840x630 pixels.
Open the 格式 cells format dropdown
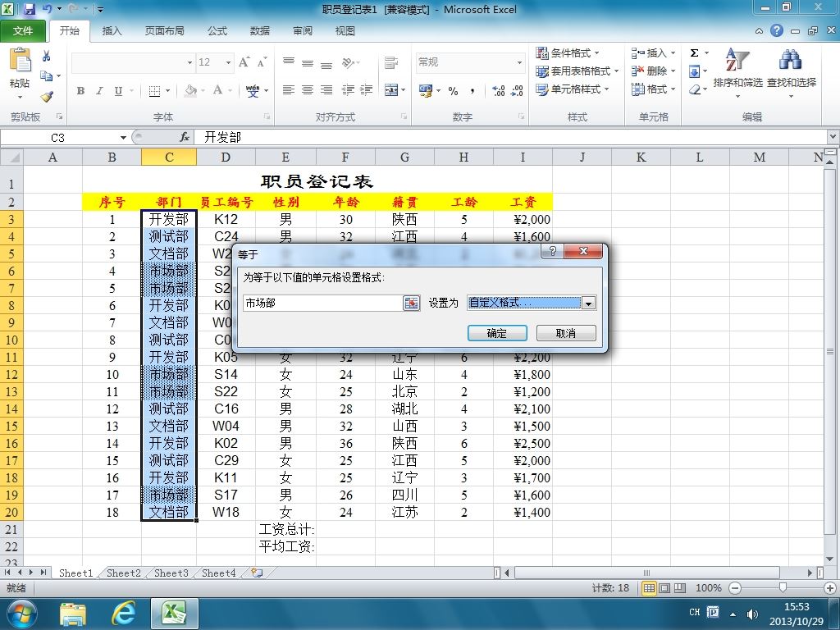click(653, 89)
